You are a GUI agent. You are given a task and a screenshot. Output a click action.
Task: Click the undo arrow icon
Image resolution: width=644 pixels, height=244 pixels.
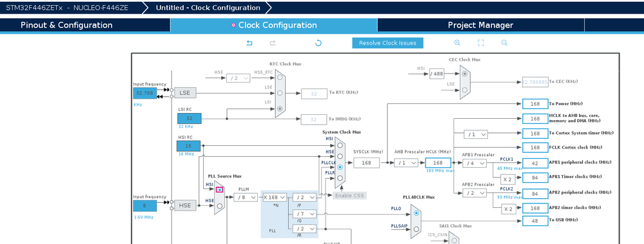pos(249,43)
